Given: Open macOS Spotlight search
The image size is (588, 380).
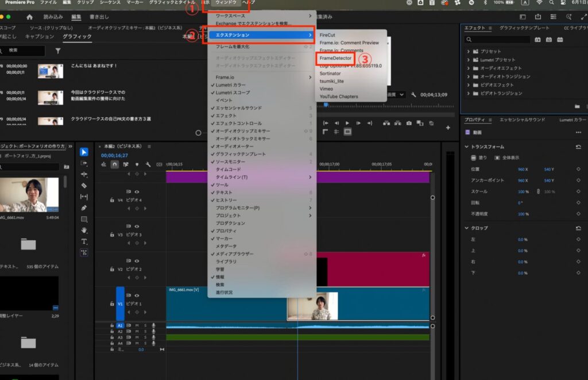Looking at the screenshot, I should [x=551, y=3].
